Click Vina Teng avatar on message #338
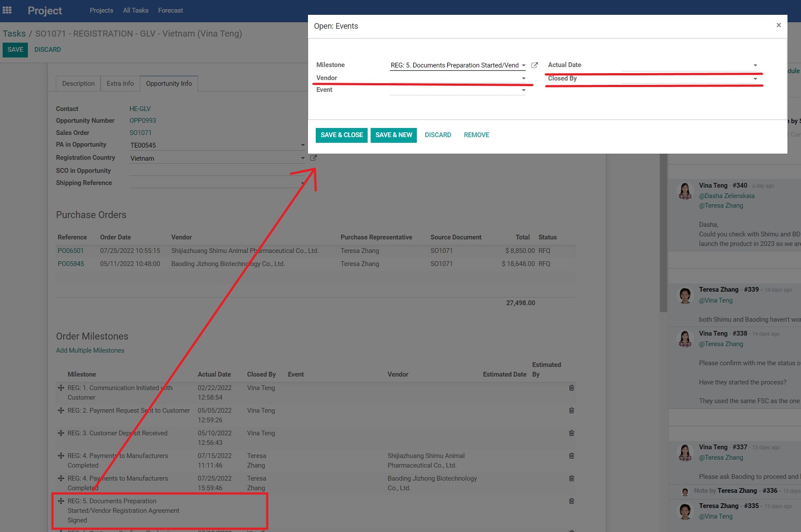Viewport: 801px width, 532px height. pyautogui.click(x=685, y=339)
